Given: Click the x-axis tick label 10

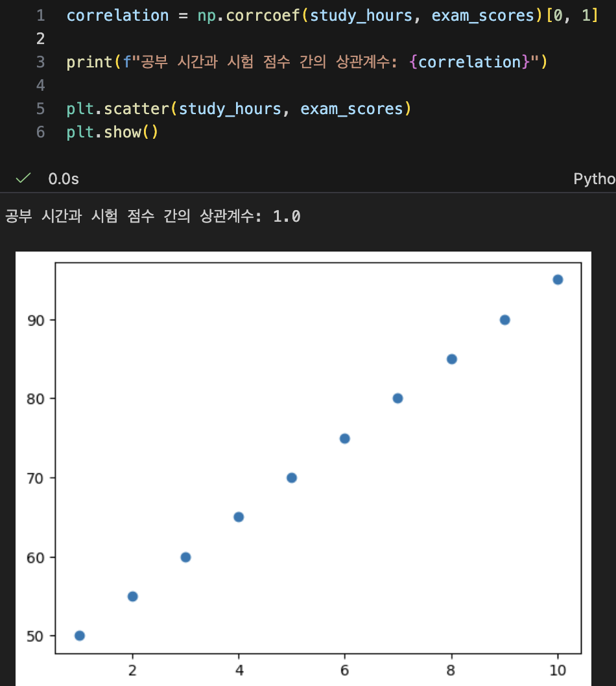Looking at the screenshot, I should (558, 670).
